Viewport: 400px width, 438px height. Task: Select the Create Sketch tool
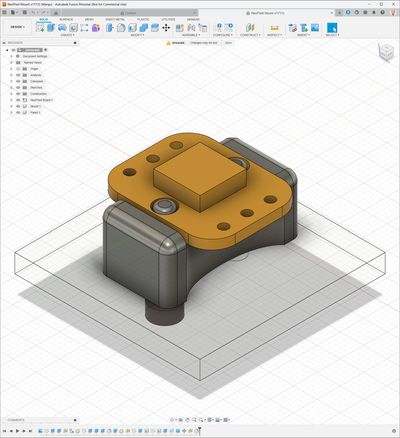40,28
